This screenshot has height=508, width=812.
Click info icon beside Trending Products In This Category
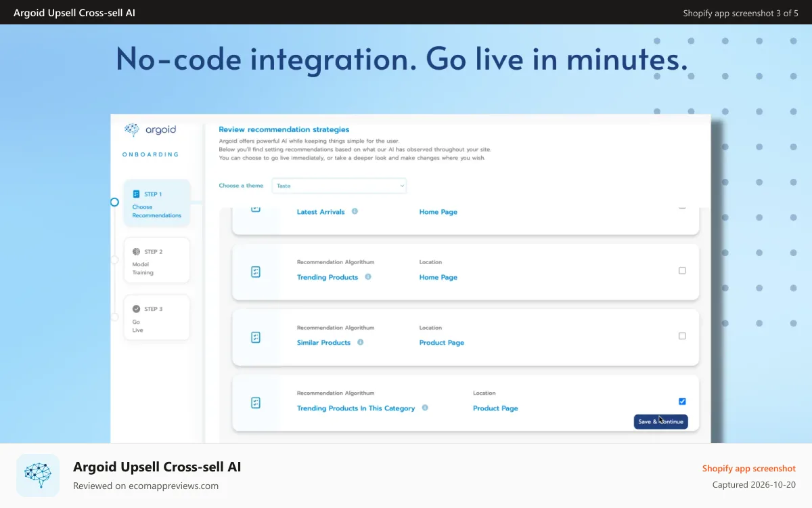pyautogui.click(x=425, y=408)
